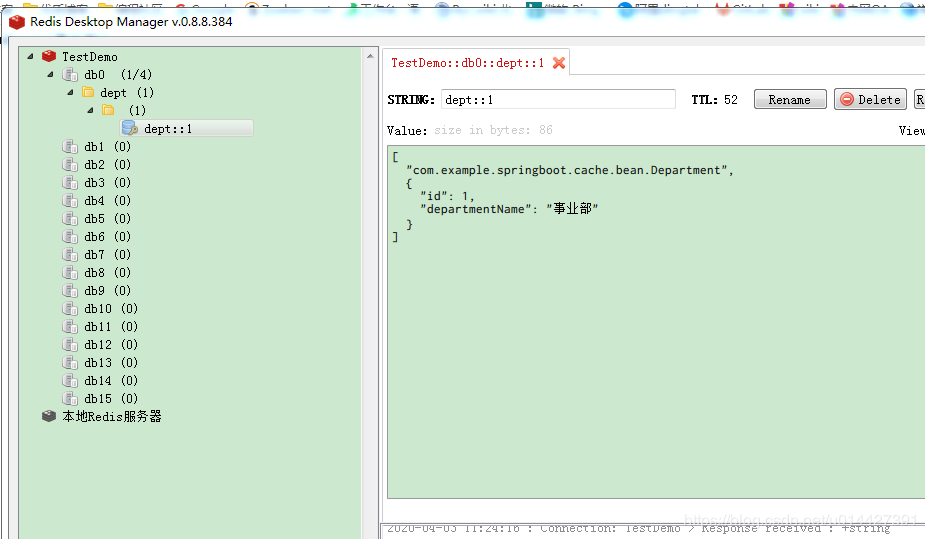Click the red Redis app icon in title bar

point(17,22)
